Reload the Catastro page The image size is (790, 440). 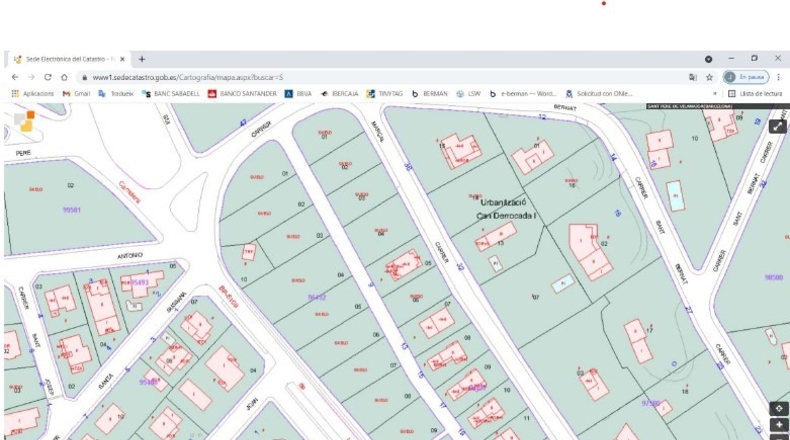tap(48, 77)
